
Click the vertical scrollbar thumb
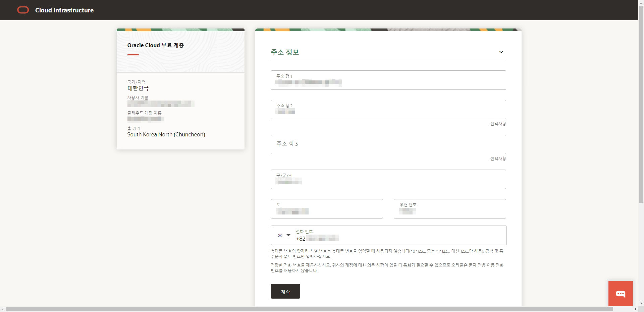(x=641, y=104)
